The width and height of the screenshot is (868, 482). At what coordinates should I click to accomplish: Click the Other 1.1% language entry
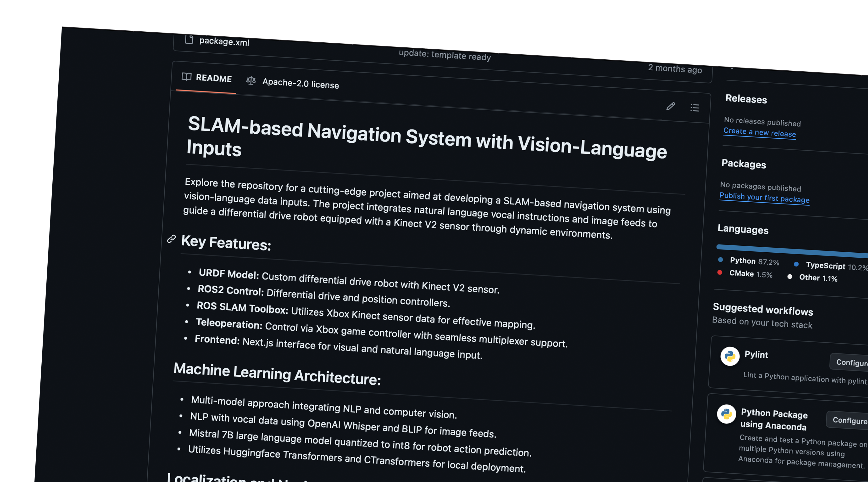click(812, 278)
